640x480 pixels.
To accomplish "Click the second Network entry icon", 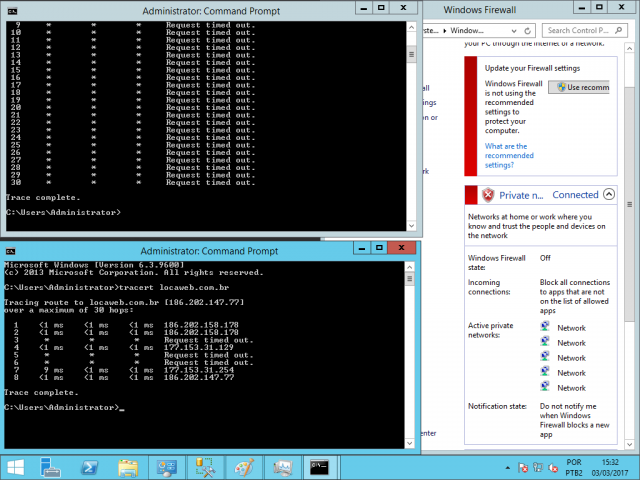I will [x=545, y=342].
